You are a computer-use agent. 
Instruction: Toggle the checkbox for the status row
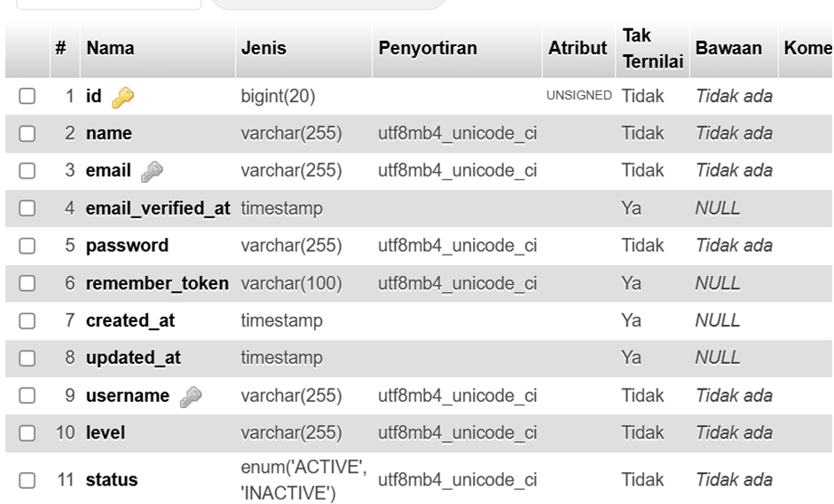point(27,480)
